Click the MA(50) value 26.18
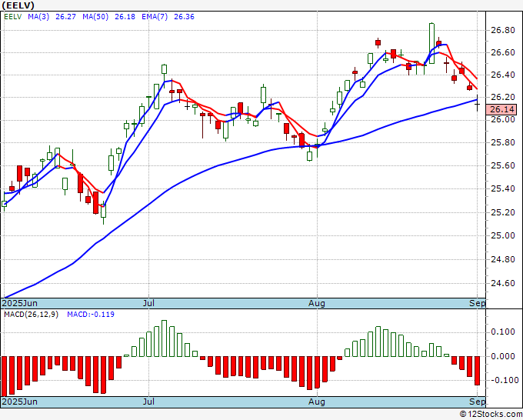The image size is (523, 420). [125, 17]
